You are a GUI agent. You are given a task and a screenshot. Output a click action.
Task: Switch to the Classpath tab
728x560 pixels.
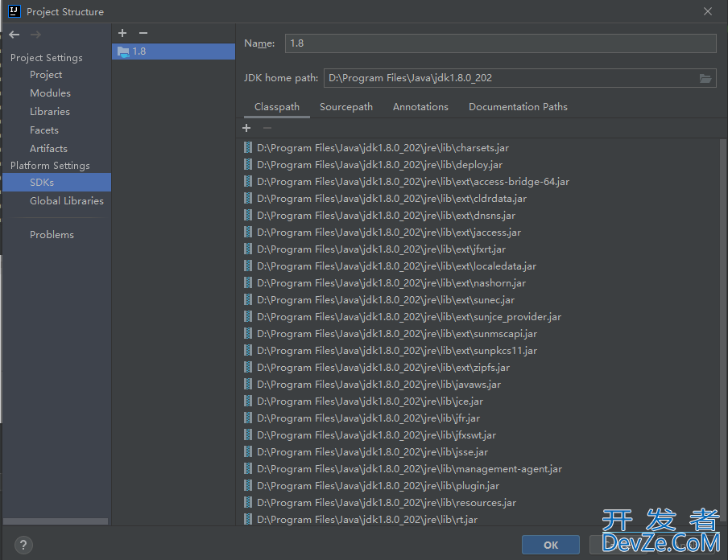[277, 107]
